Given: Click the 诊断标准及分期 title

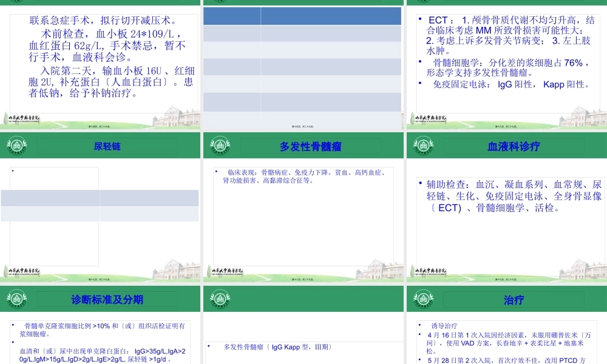Looking at the screenshot, I should point(107,299).
